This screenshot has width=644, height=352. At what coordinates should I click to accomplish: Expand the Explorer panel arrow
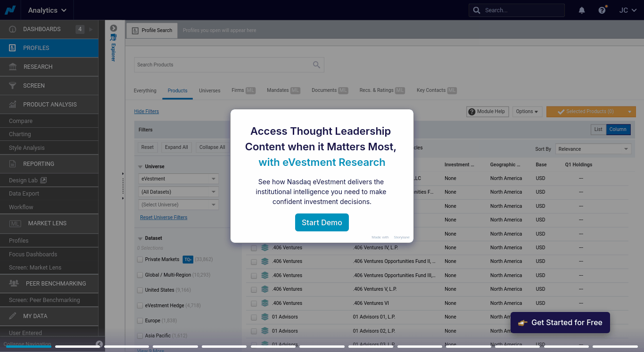[x=113, y=28]
